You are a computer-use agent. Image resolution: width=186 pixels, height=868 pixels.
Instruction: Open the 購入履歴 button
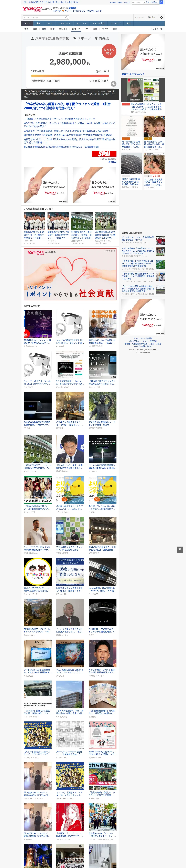pos(152,18)
